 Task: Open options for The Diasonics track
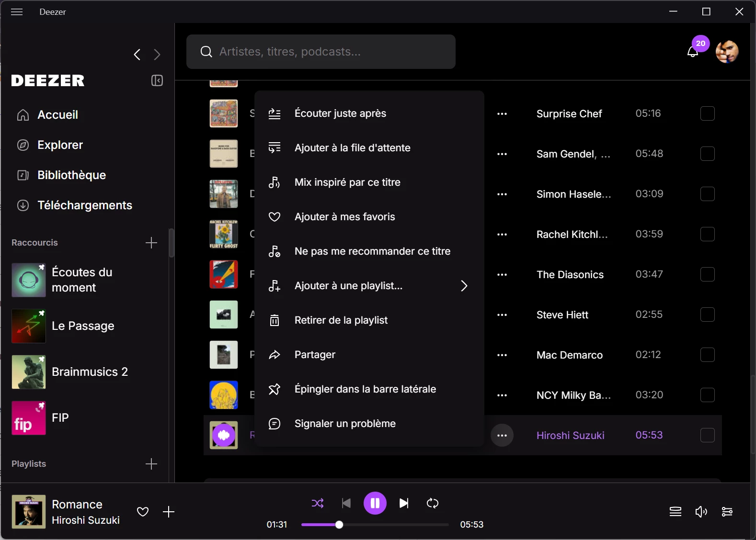[x=502, y=275]
